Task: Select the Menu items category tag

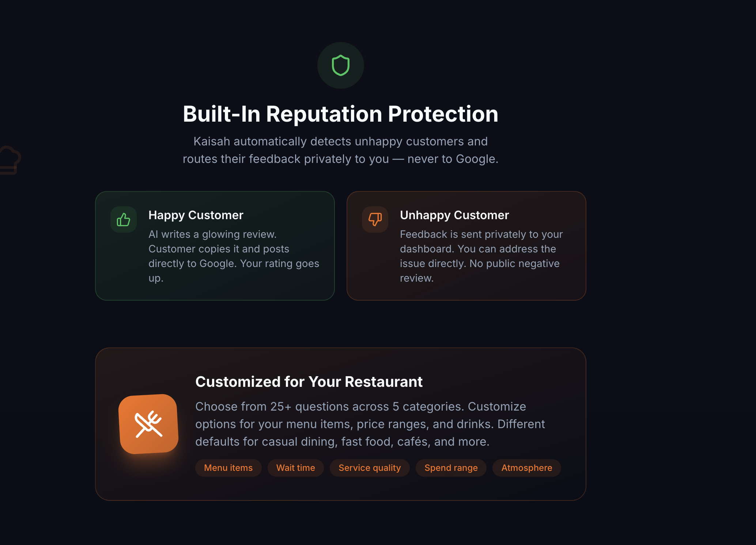Action: [x=228, y=468]
